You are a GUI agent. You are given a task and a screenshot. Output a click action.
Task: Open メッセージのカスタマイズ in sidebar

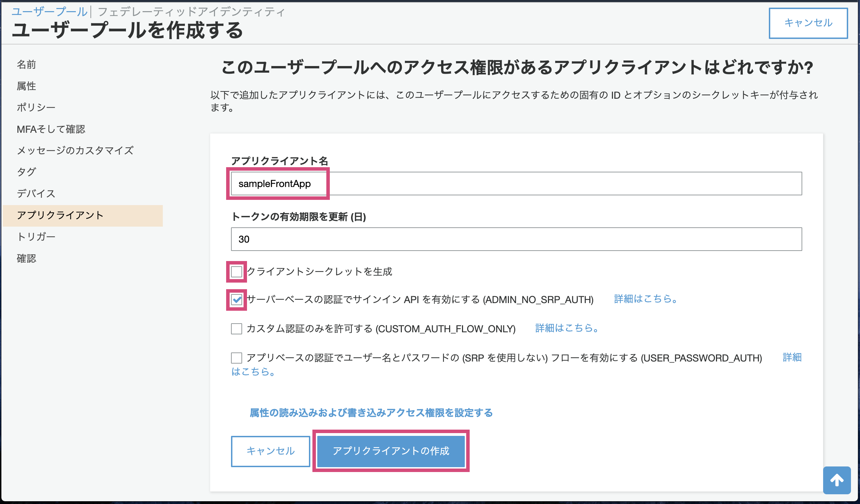[x=75, y=151]
